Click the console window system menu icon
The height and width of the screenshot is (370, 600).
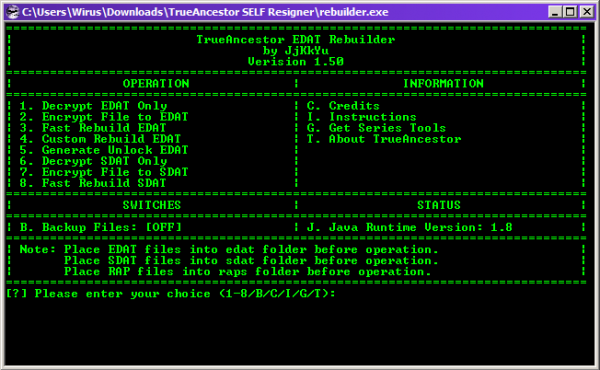coord(13,12)
